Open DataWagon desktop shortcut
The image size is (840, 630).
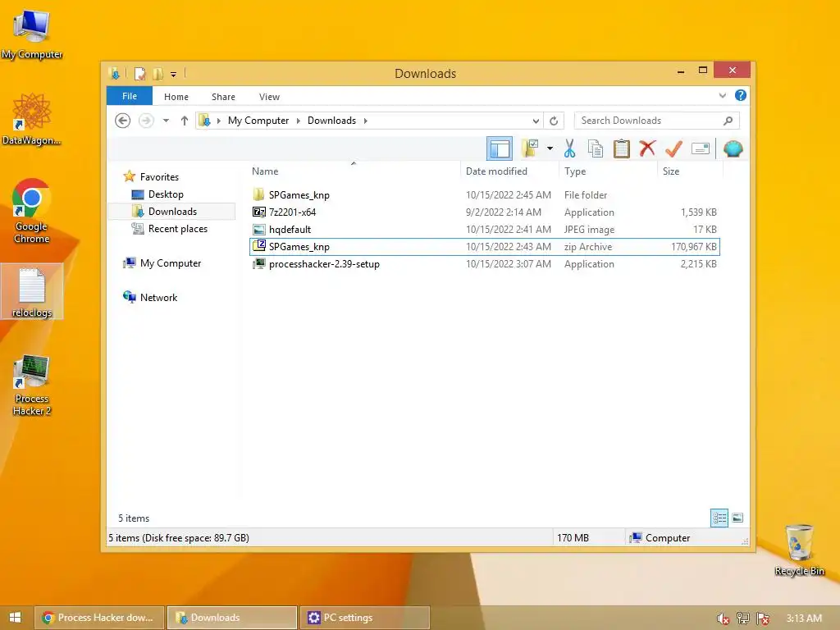[x=32, y=119]
